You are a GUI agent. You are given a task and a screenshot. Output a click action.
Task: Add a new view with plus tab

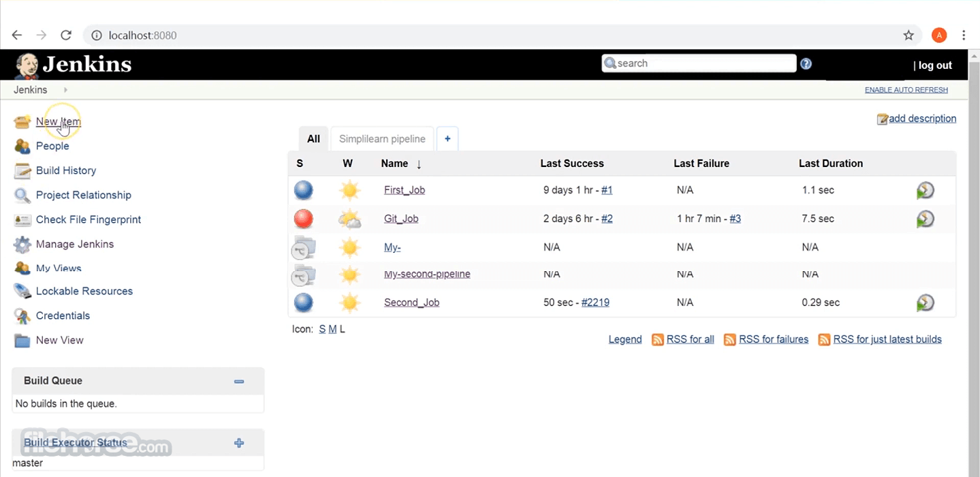pyautogui.click(x=447, y=139)
